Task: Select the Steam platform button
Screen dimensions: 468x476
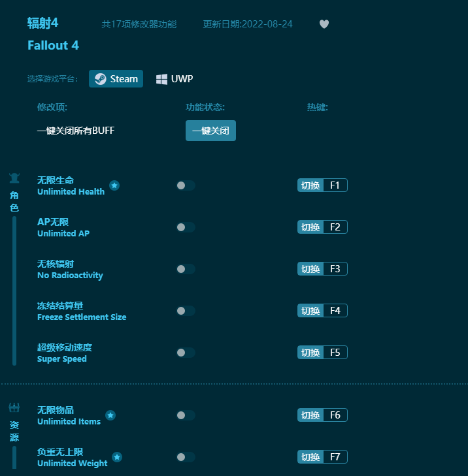Action: pos(116,79)
